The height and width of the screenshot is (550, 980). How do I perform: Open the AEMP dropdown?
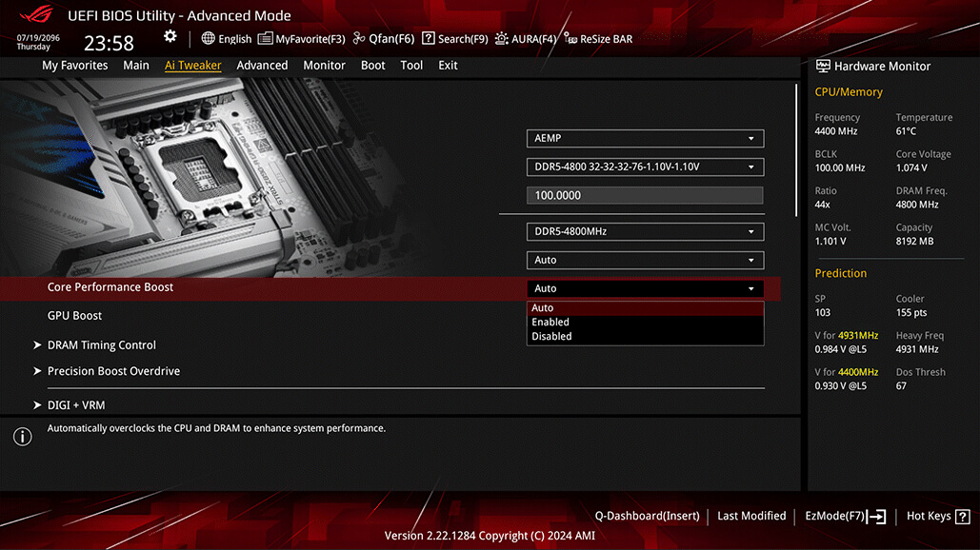[645, 138]
